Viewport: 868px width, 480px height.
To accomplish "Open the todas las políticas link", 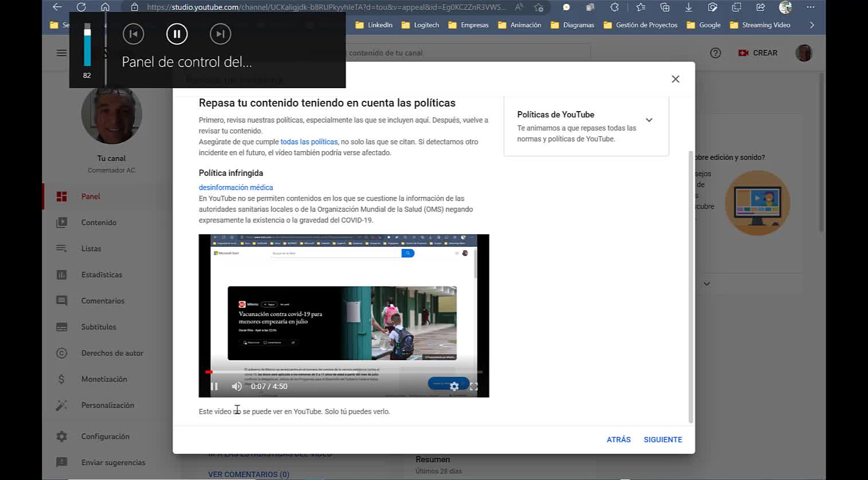I will tap(309, 141).
